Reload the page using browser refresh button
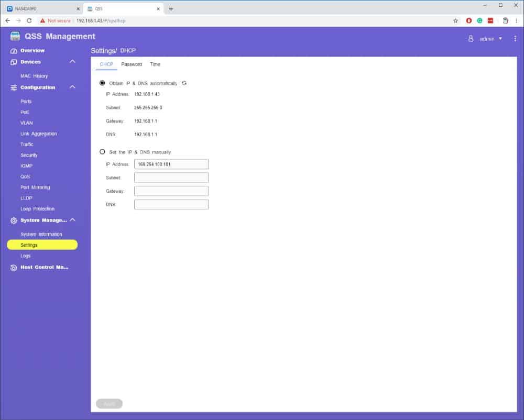 (x=29, y=20)
